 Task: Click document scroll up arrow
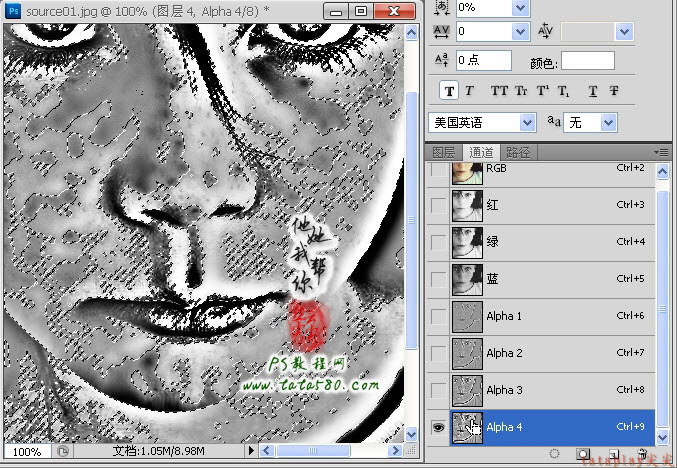click(411, 33)
